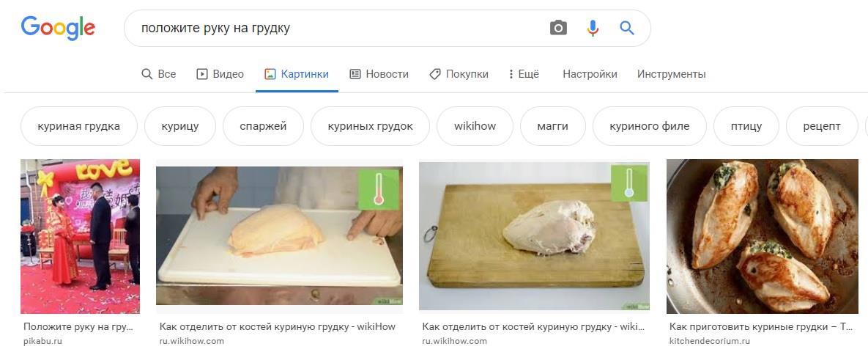Image resolution: width=868 pixels, height=363 pixels.
Task: Click the camera search-by-image icon
Action: (x=558, y=28)
